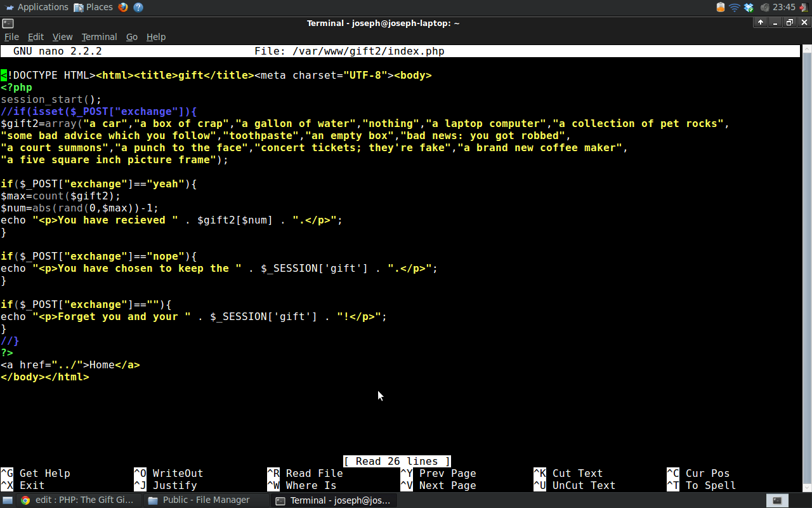Click the commented //if(isset($_POST line
The height and width of the screenshot is (508, 812).
click(x=99, y=112)
